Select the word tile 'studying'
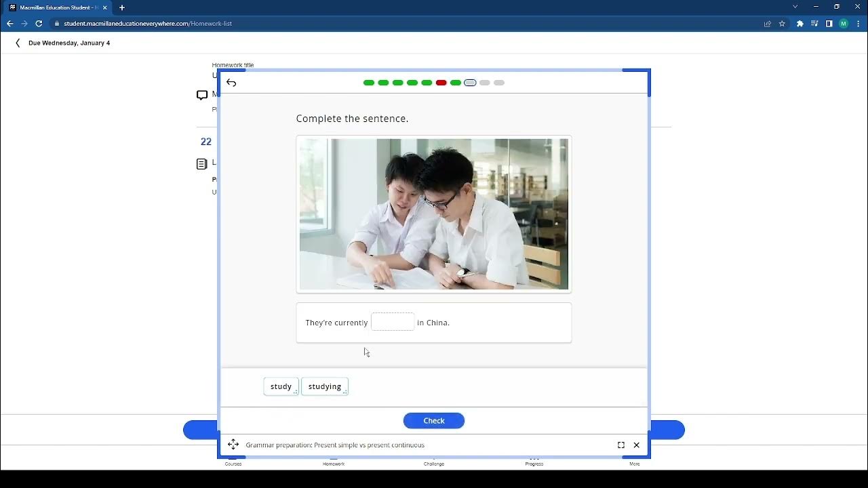 coord(325,386)
